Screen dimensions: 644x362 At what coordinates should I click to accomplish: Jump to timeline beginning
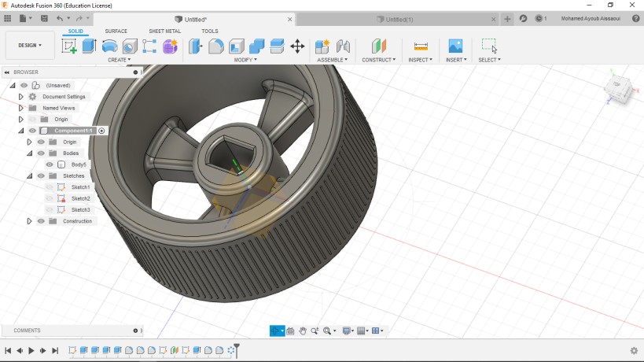pyautogui.click(x=8, y=350)
